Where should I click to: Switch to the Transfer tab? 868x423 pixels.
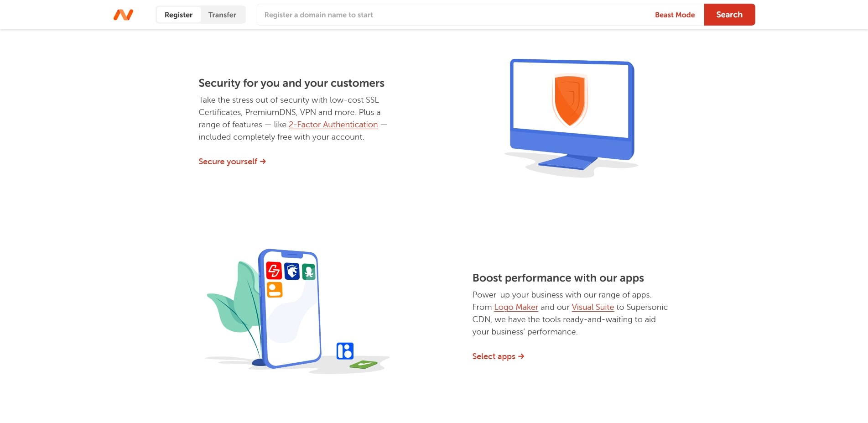222,15
